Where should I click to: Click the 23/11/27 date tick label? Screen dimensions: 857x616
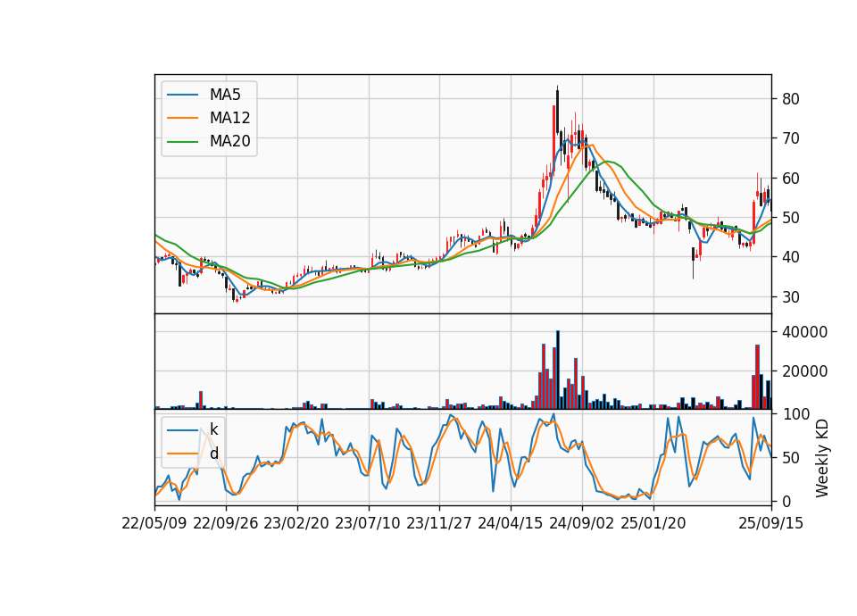pos(439,523)
